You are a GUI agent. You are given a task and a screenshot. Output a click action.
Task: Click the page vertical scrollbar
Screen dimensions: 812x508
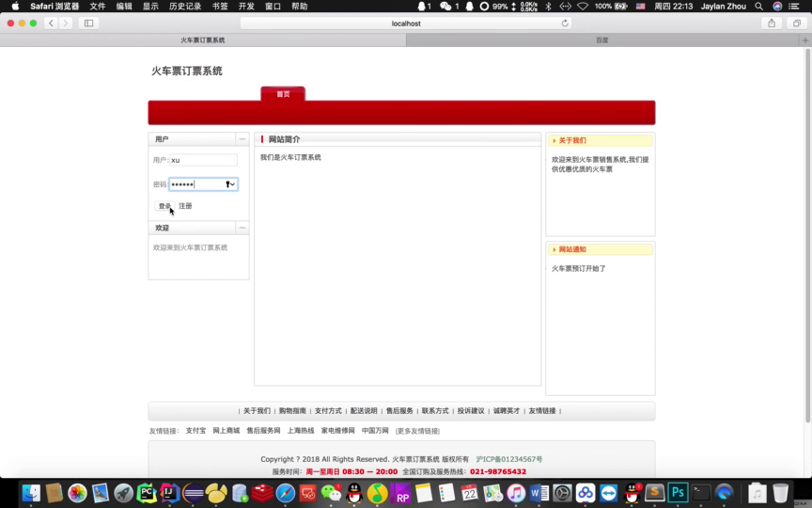tap(807, 236)
